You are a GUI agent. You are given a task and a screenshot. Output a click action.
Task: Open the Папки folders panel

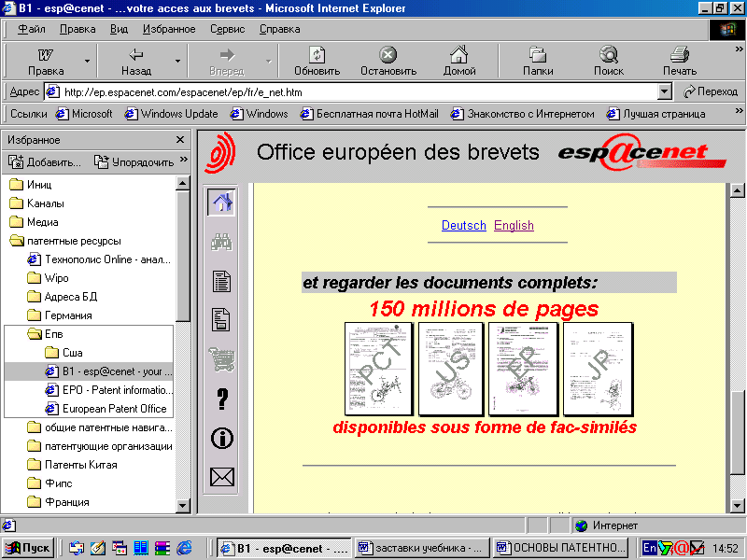click(538, 61)
